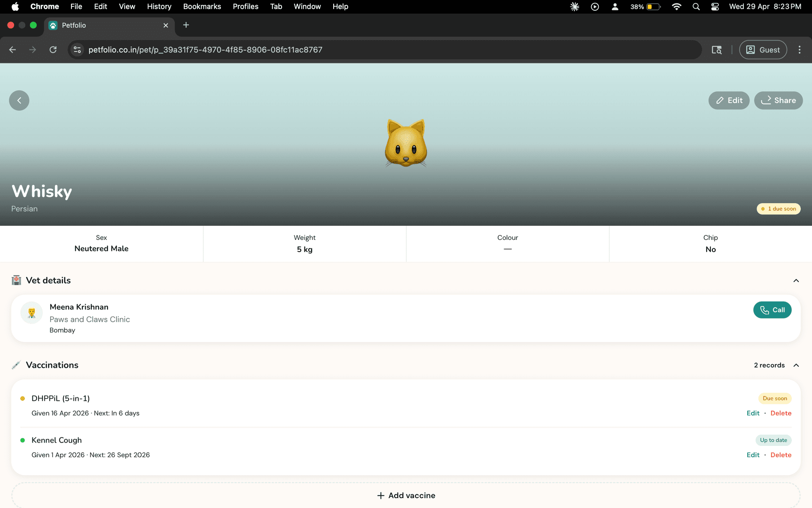Open the Chrome app menu
Screen dimensions: 812x508
point(45,7)
